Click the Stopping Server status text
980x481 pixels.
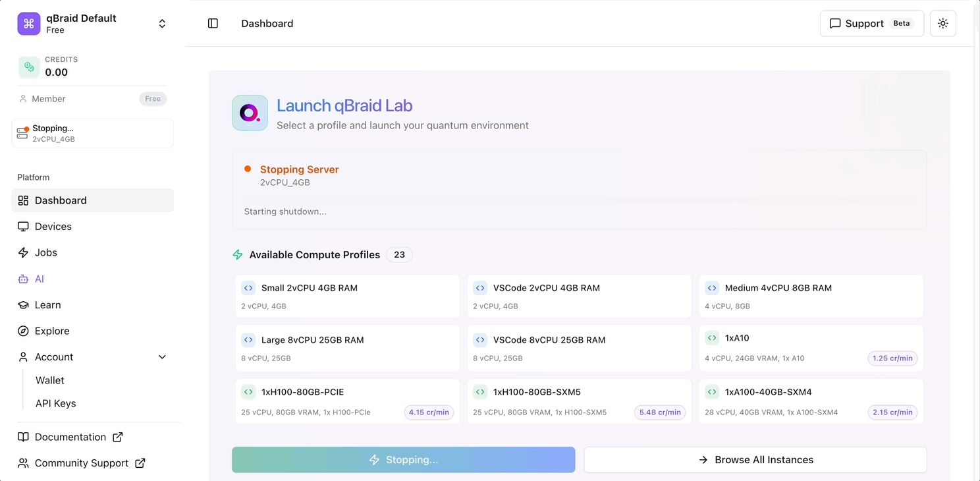pos(300,169)
